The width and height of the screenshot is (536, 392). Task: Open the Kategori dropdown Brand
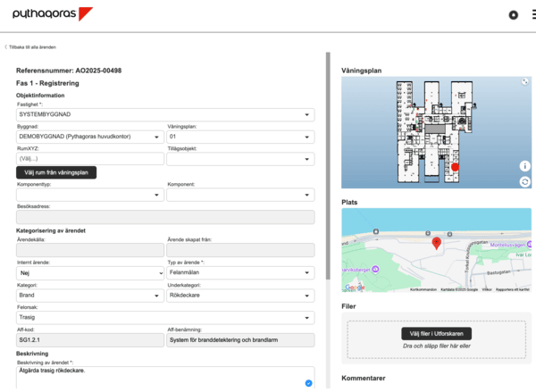(90, 296)
